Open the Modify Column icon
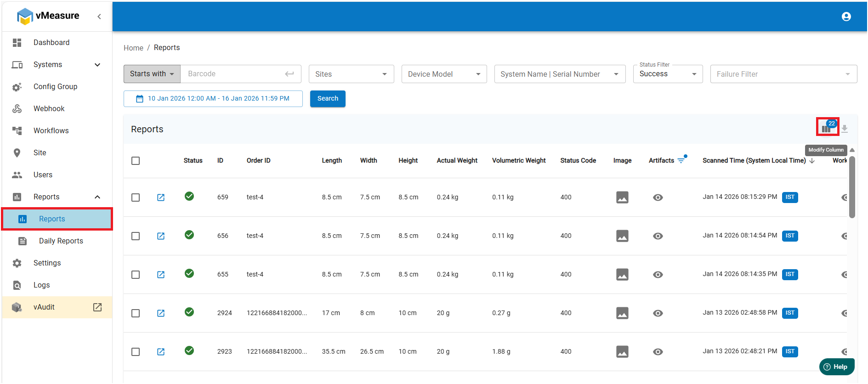 826,128
